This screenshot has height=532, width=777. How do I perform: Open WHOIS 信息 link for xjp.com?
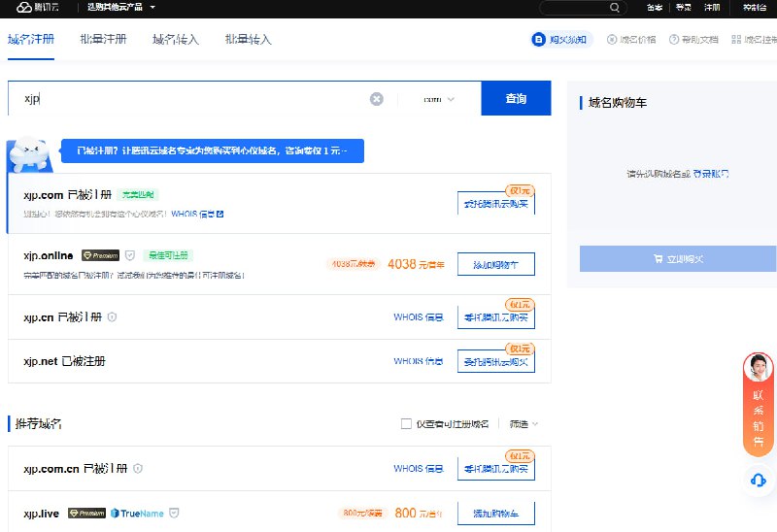[x=192, y=214]
